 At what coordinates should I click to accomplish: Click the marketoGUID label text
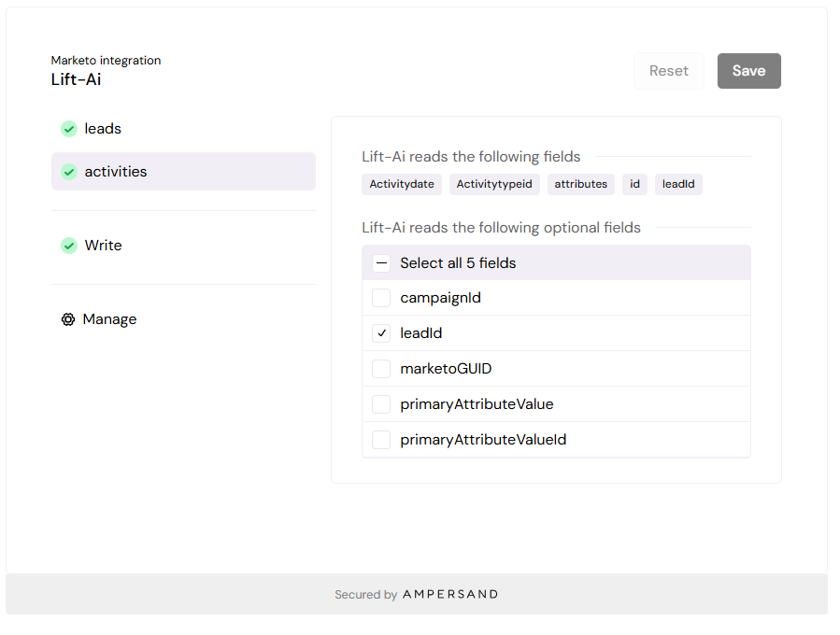(446, 368)
